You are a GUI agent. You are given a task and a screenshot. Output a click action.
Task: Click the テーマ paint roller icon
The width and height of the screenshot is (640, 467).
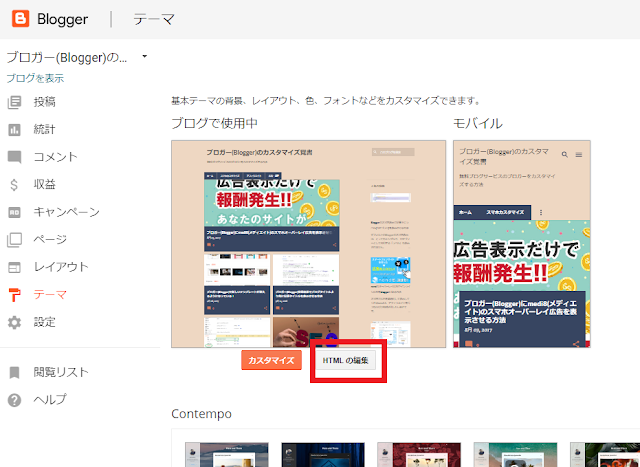14,295
